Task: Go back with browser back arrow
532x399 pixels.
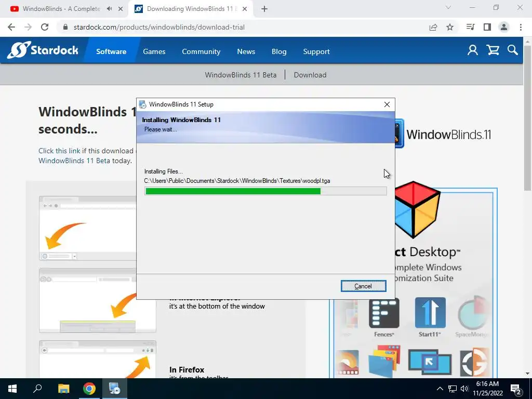Action: tap(11, 27)
